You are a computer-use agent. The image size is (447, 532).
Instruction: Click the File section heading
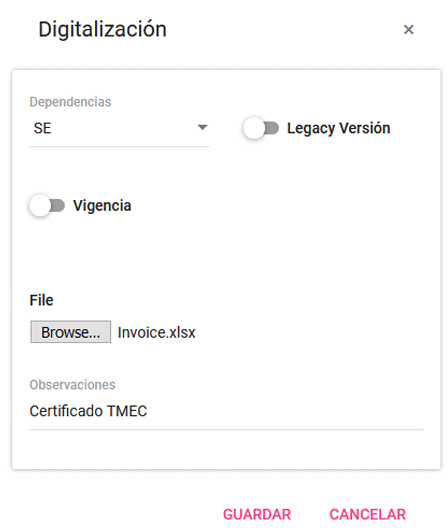(x=41, y=300)
